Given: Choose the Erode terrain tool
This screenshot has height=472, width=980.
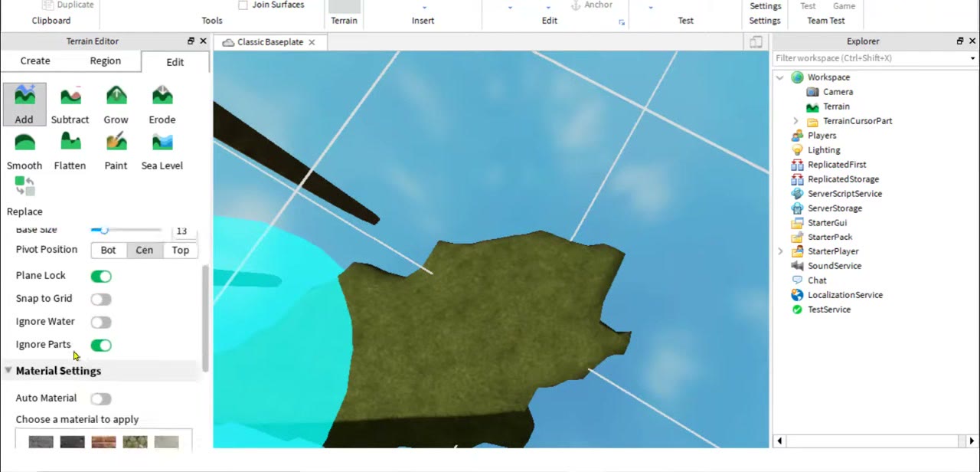Looking at the screenshot, I should point(162,104).
